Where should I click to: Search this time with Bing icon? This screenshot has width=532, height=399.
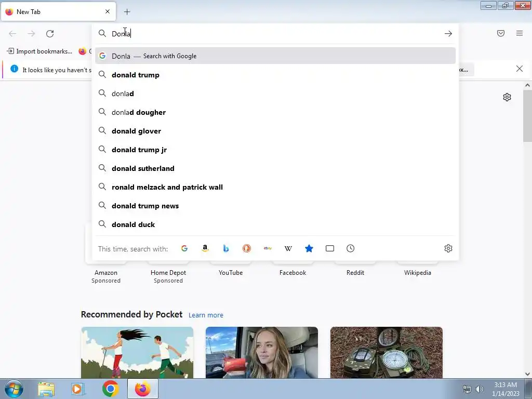coord(225,248)
